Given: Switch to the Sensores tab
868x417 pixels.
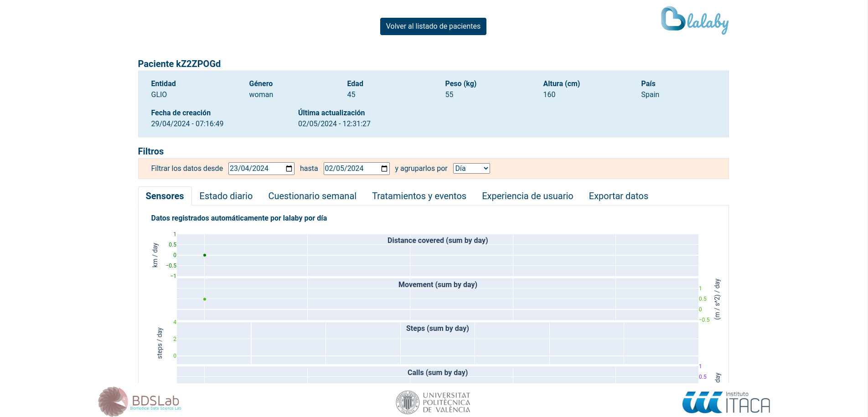Looking at the screenshot, I should (x=165, y=196).
